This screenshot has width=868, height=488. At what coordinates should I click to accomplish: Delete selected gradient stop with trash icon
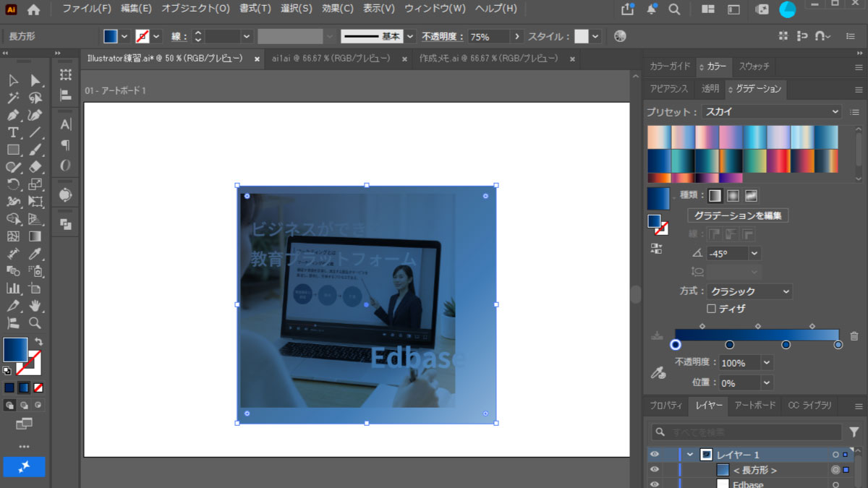(x=854, y=336)
